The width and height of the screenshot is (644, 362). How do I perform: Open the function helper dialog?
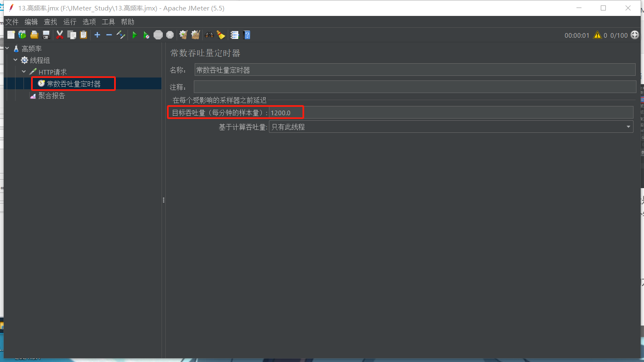pyautogui.click(x=235, y=35)
